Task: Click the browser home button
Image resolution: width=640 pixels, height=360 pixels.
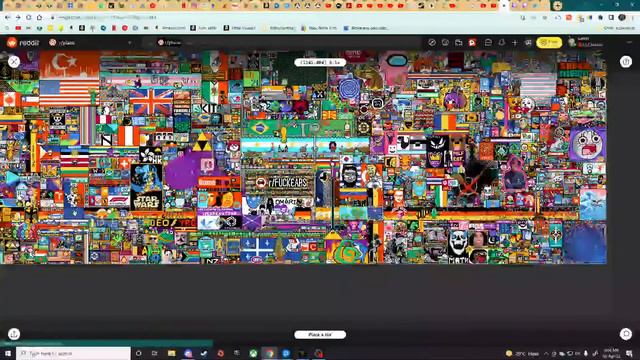Action: [x=40, y=18]
